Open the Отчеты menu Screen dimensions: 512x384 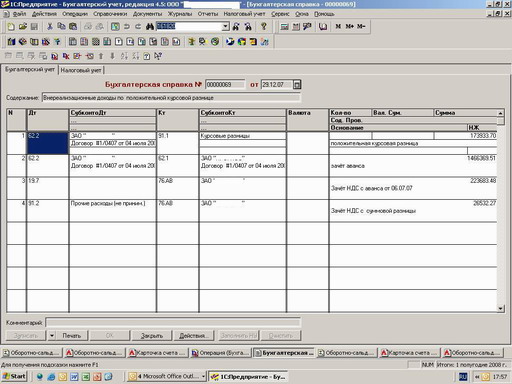click(x=208, y=14)
